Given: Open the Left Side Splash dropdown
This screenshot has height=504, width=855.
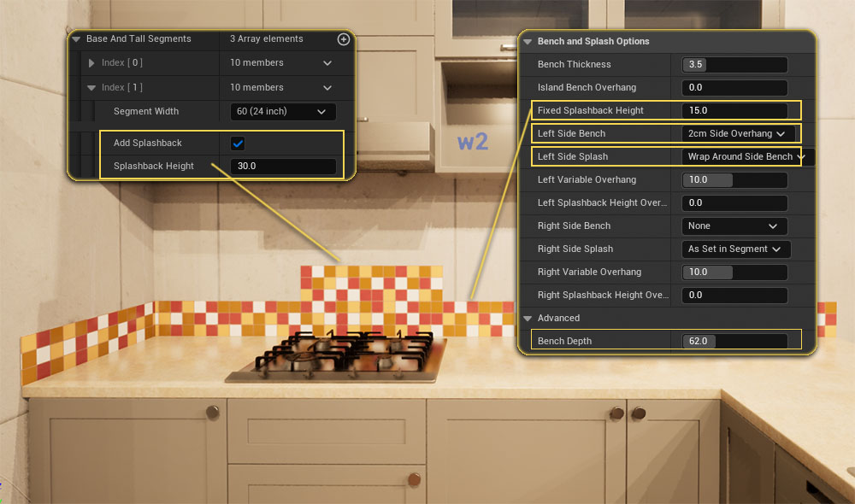Looking at the screenshot, I should click(x=746, y=157).
